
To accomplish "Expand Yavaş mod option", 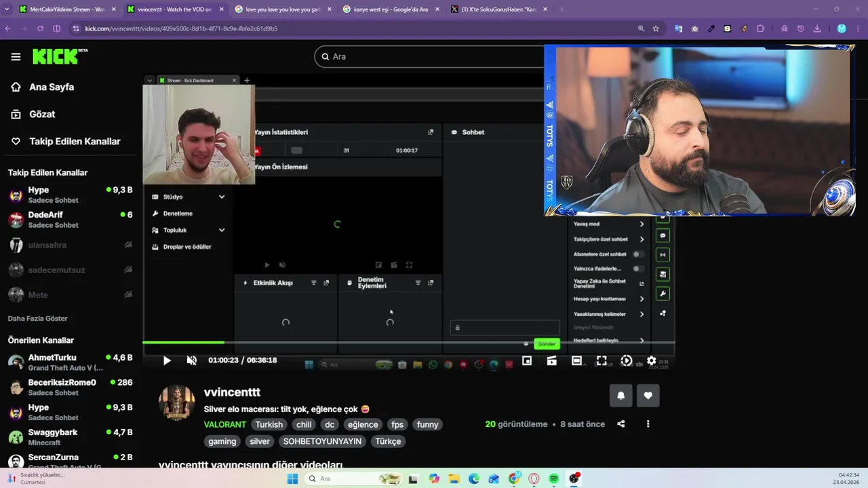I will [609, 224].
